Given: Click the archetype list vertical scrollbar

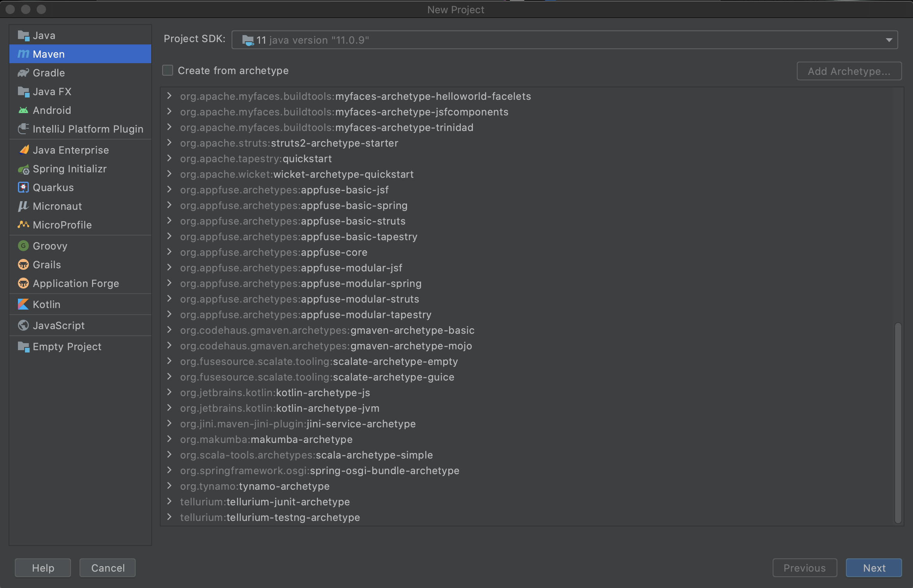Looking at the screenshot, I should click(x=898, y=423).
